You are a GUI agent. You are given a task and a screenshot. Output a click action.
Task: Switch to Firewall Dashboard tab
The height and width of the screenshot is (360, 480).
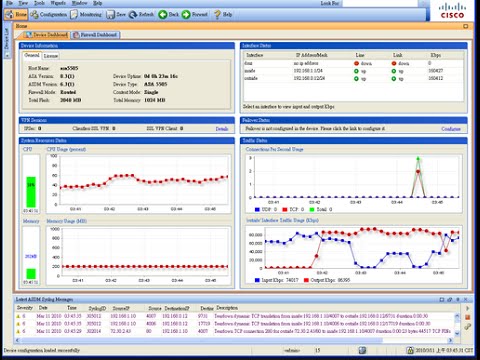tap(95, 35)
